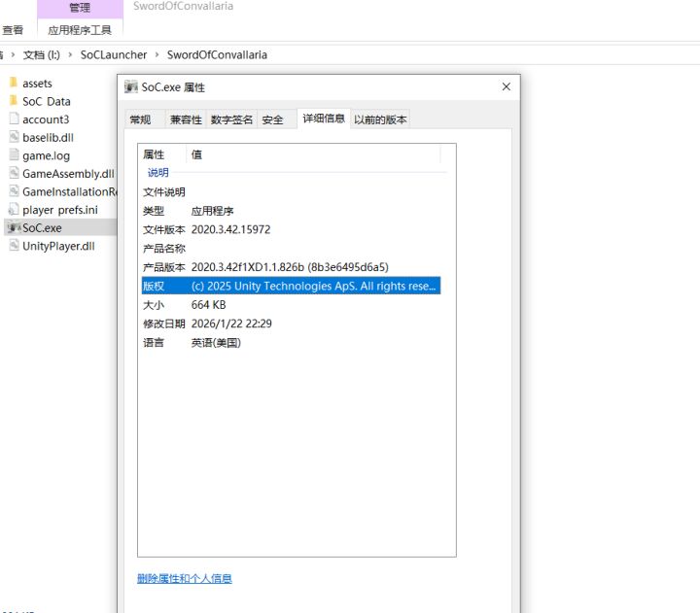700x613 pixels.
Task: Select the game.log file name
Action: (x=46, y=155)
